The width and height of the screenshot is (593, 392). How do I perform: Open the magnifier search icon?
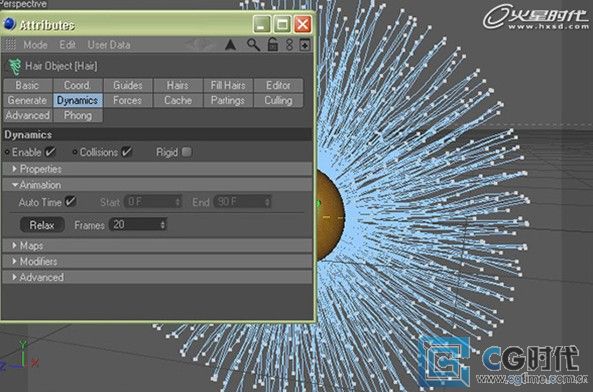tap(253, 45)
